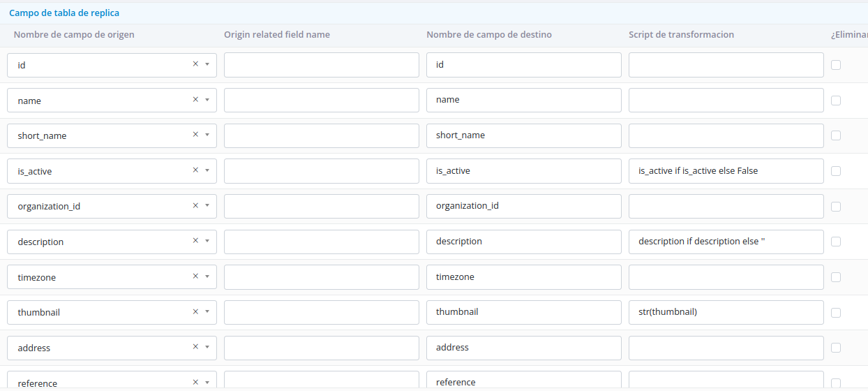This screenshot has width=868, height=391.
Task: Clear 'is_active' origin field with X
Action: [x=195, y=170]
